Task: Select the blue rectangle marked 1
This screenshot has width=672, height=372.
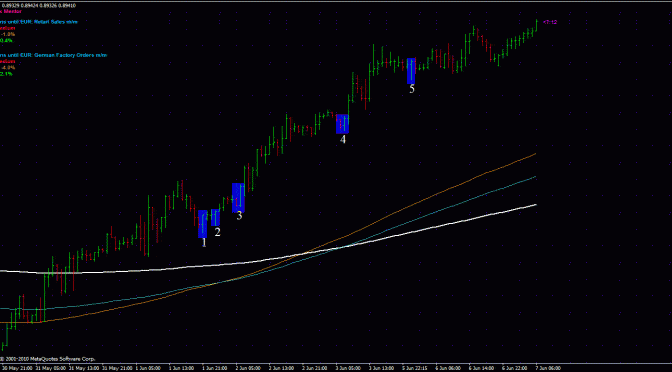Action: pyautogui.click(x=203, y=224)
